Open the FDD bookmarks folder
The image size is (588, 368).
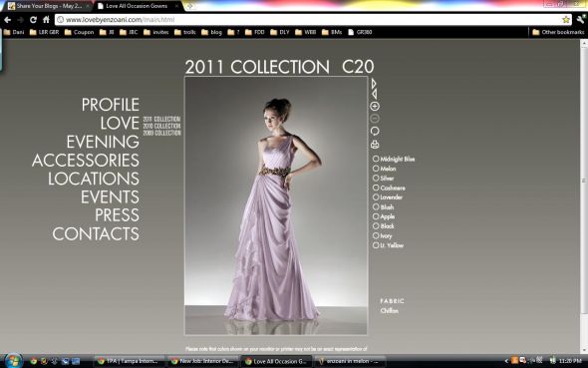coord(255,32)
